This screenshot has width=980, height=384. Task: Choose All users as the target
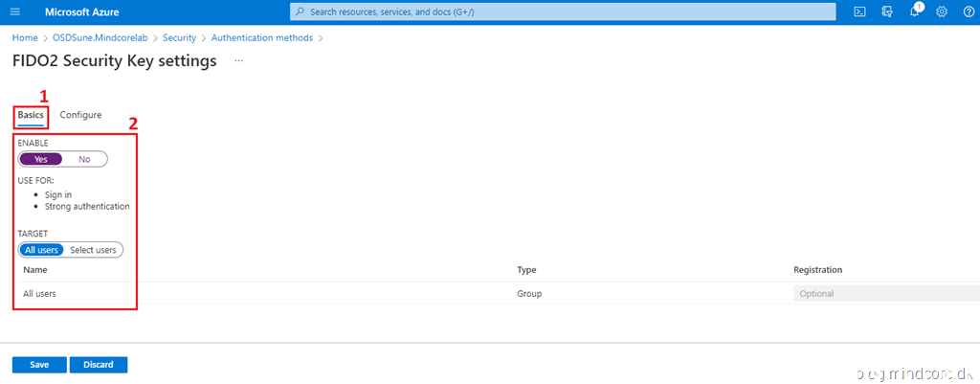pyautogui.click(x=42, y=250)
